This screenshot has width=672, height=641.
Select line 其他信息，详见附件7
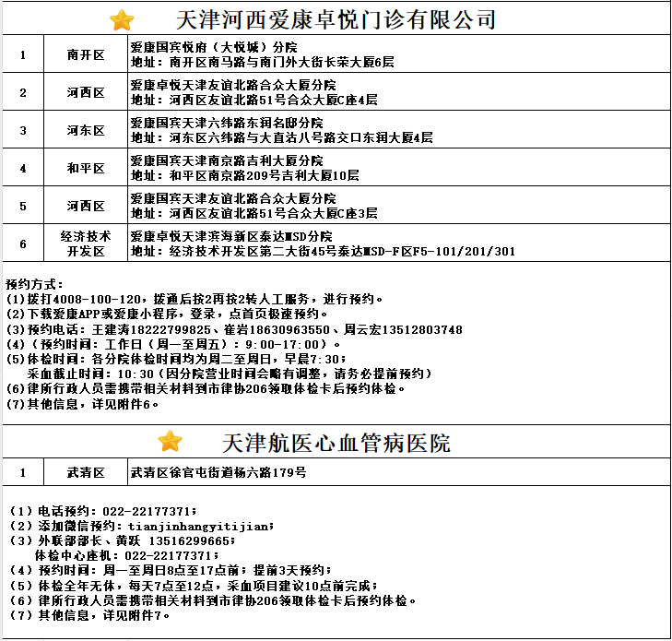90,616
